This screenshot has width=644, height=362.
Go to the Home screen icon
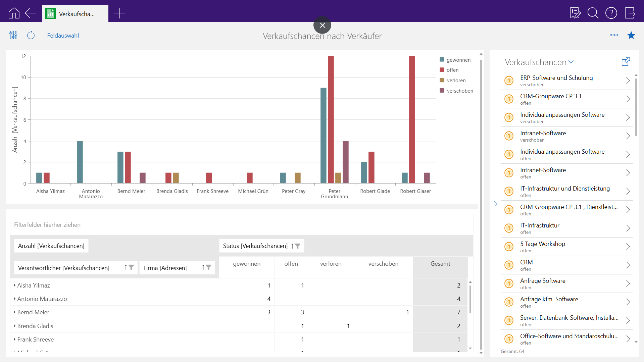14,13
